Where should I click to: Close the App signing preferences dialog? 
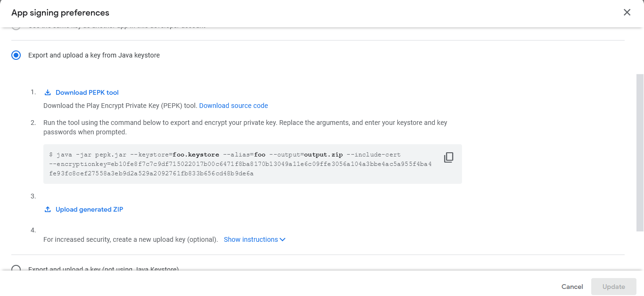tap(627, 13)
